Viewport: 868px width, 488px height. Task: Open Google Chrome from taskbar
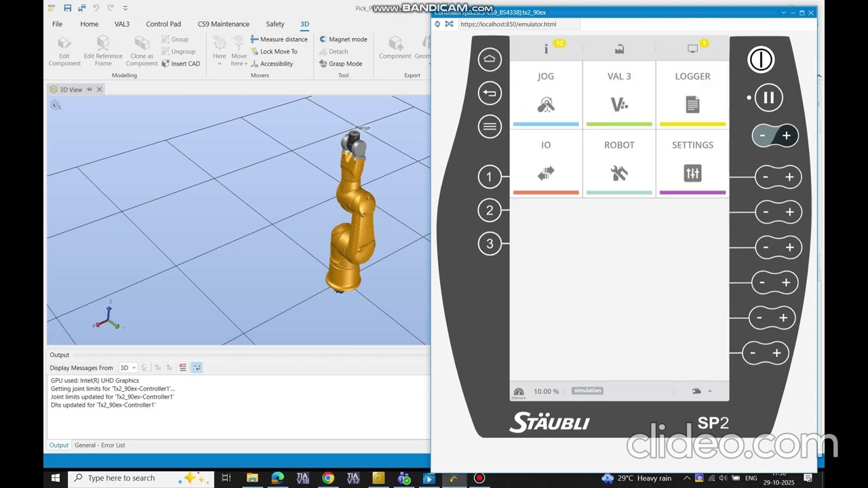click(328, 478)
